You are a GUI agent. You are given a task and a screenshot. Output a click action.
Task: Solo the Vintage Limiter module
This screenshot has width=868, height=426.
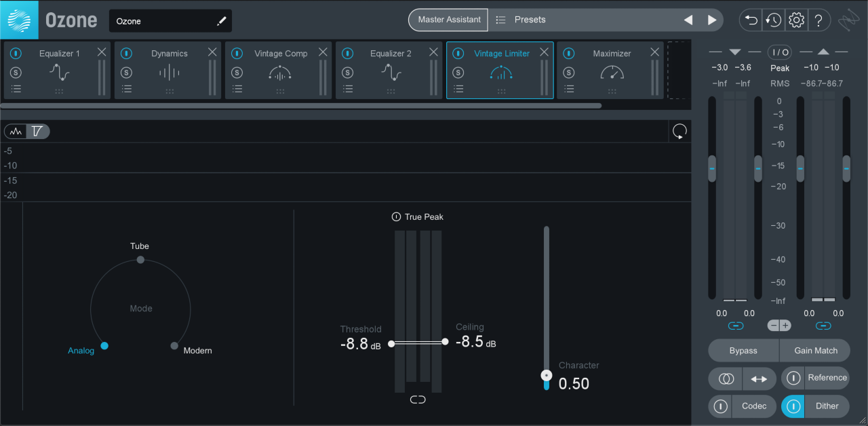pos(458,73)
